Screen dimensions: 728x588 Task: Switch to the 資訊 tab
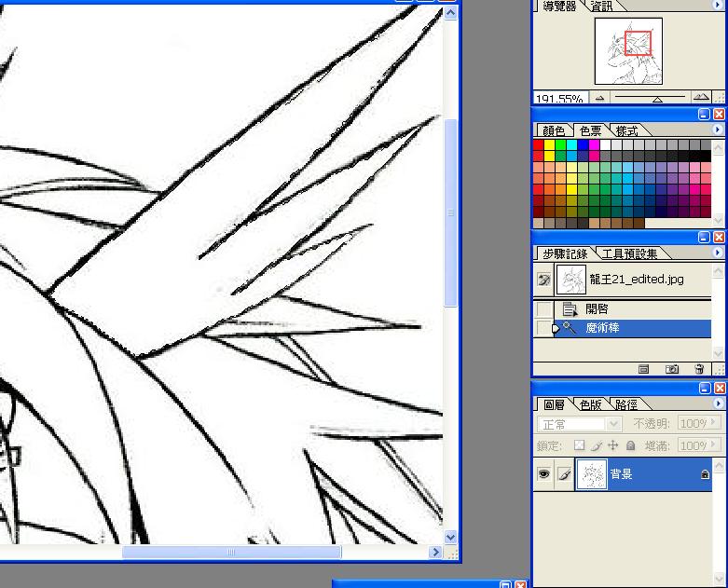[602, 7]
